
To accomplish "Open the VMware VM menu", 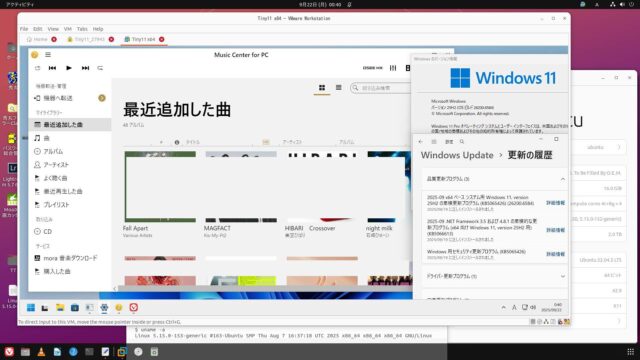I will 68,29.
